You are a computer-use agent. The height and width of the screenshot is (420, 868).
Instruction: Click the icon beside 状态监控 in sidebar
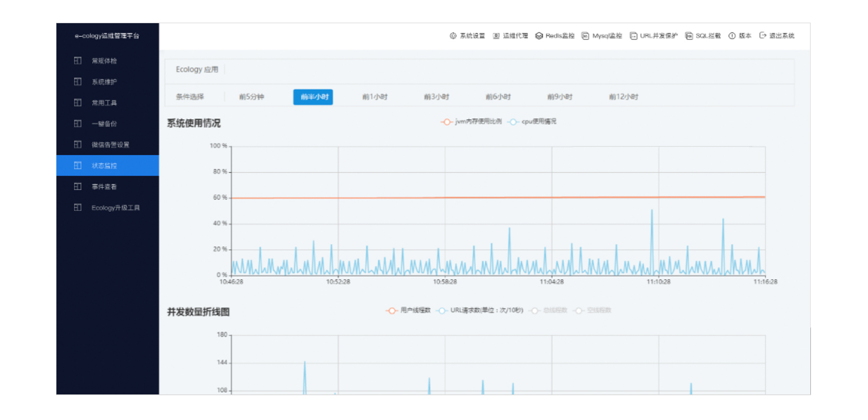point(78,165)
